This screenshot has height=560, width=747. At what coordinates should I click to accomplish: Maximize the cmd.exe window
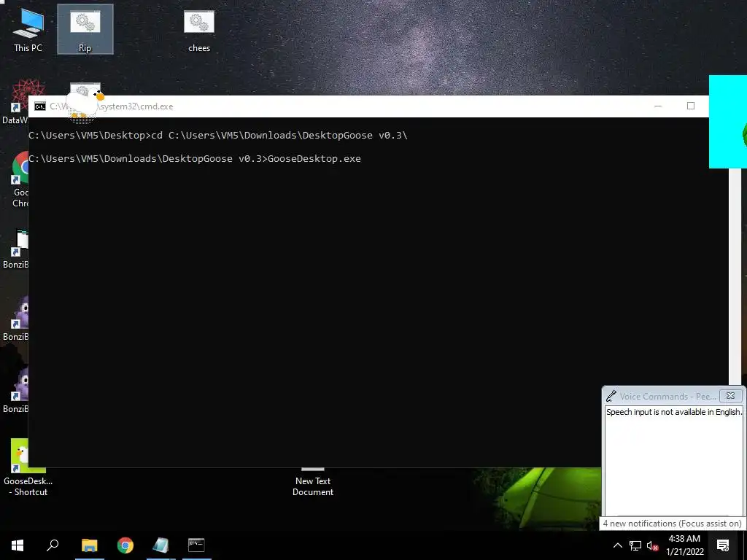point(691,106)
